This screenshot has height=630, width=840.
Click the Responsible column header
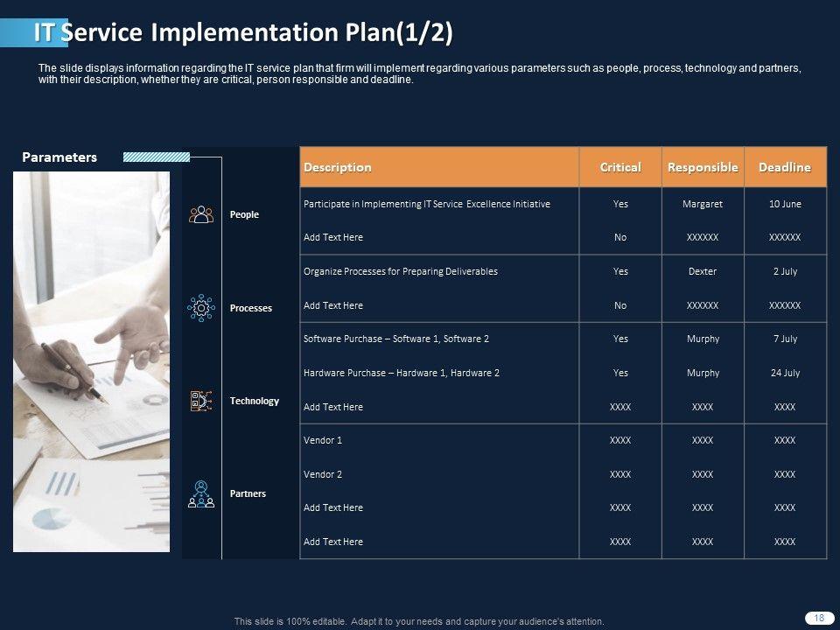(702, 167)
